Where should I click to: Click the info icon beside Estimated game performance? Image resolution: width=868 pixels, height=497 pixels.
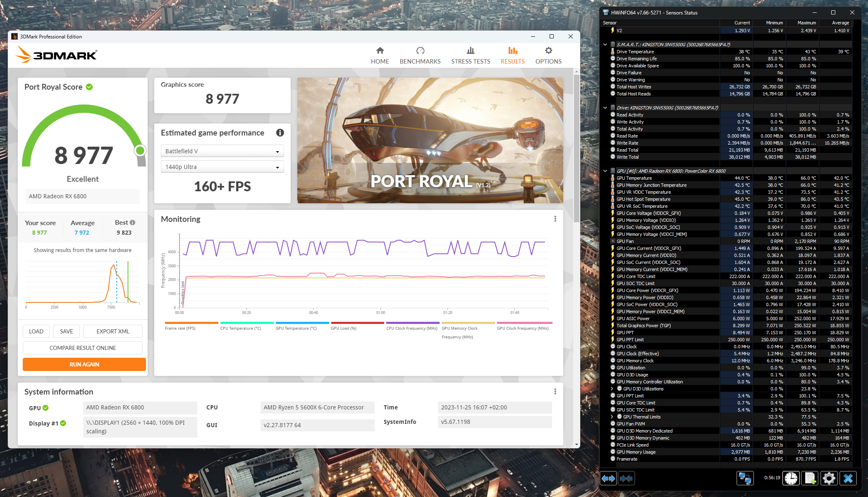coord(280,133)
